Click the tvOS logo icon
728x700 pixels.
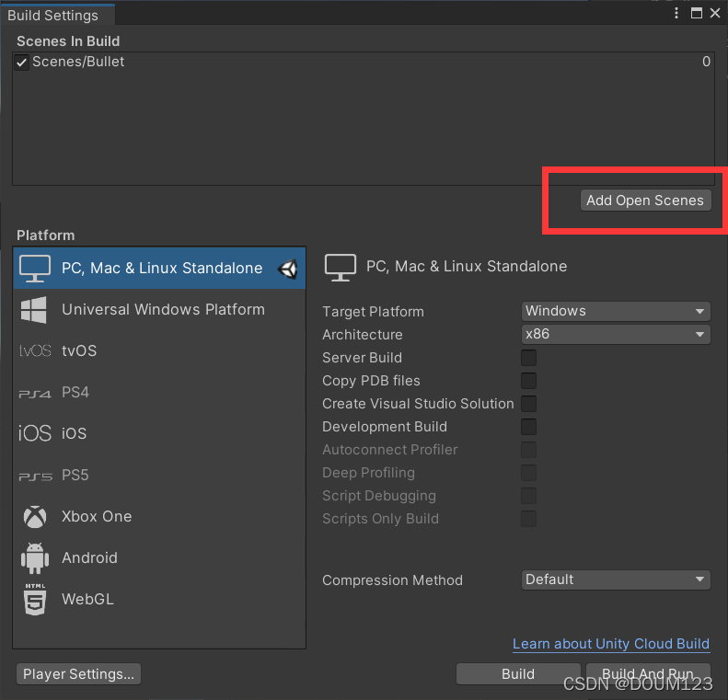pos(35,350)
